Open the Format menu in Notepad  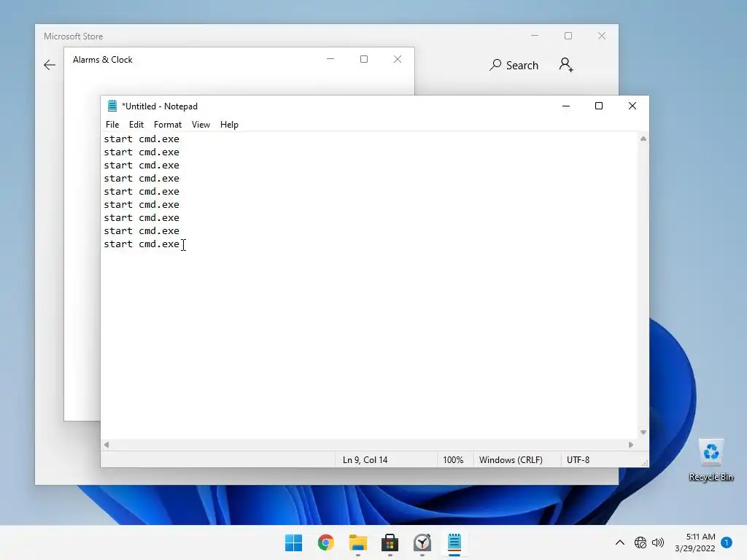(168, 125)
